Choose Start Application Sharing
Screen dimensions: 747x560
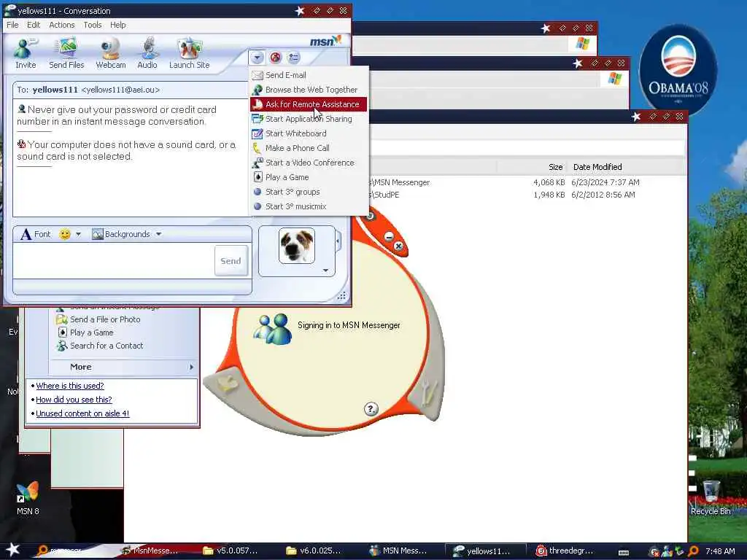click(x=309, y=119)
